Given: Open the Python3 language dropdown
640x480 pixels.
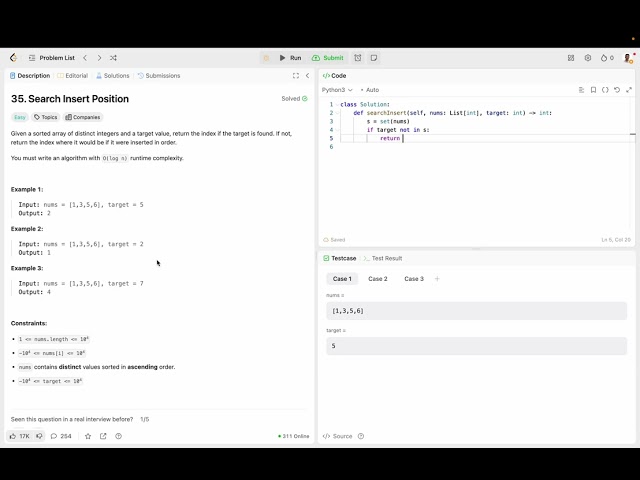Looking at the screenshot, I should click(x=337, y=90).
